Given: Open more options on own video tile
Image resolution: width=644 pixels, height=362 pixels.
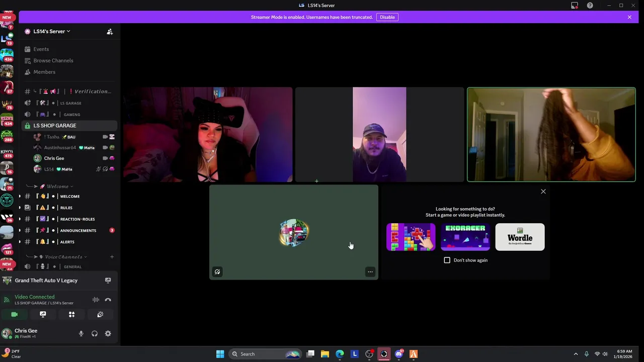Looking at the screenshot, I should [x=370, y=272].
